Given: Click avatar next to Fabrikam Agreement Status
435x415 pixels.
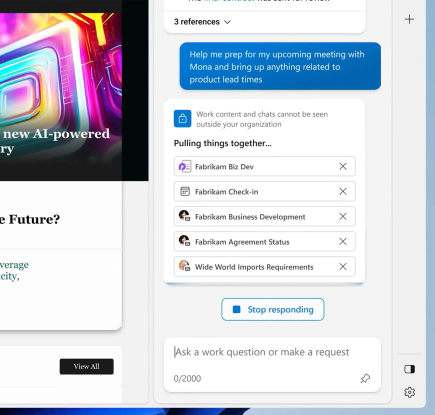Looking at the screenshot, I should pyautogui.click(x=184, y=241).
